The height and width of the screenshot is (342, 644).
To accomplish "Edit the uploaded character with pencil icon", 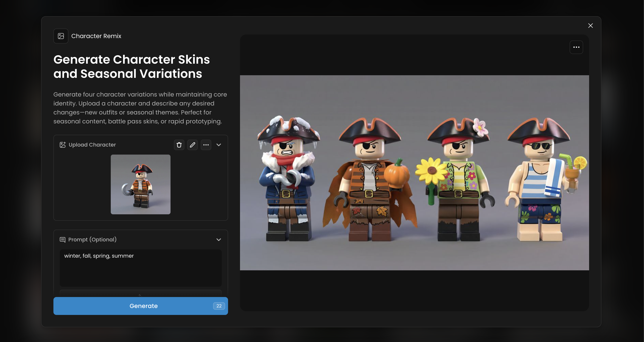I will [x=192, y=145].
